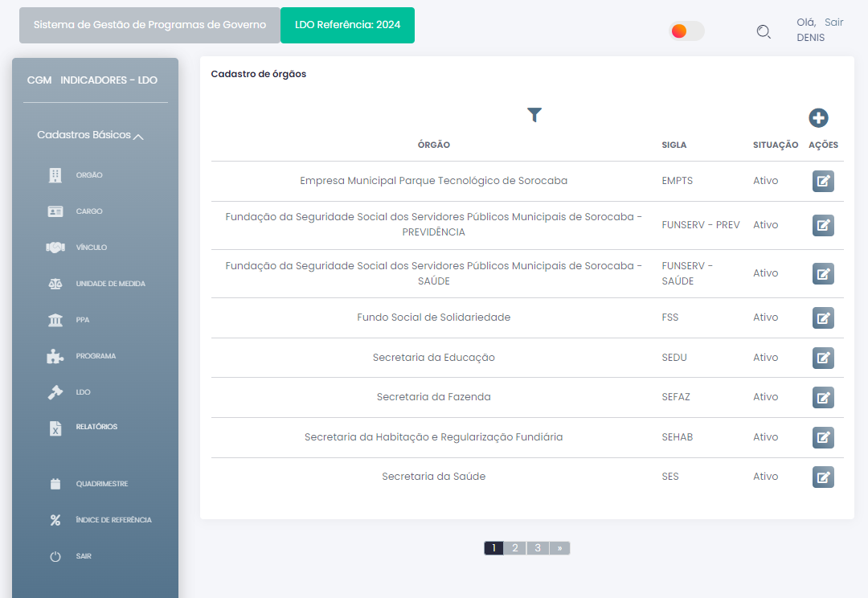This screenshot has width=868, height=598.
Task: Click the LDO gavel icon
Action: [55, 392]
